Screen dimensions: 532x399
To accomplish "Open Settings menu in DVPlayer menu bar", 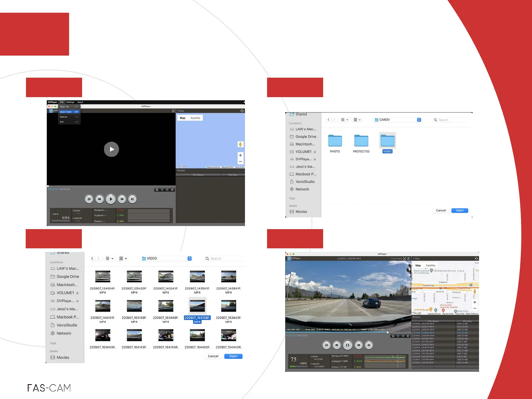I will pos(70,102).
